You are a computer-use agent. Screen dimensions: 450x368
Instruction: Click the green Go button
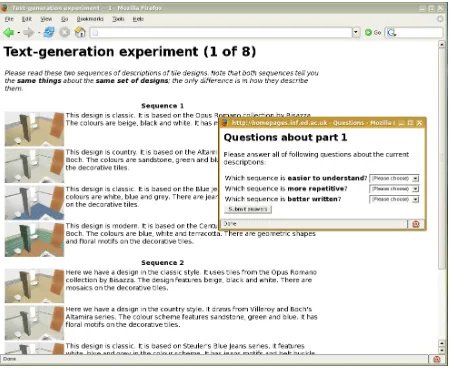pyautogui.click(x=373, y=33)
